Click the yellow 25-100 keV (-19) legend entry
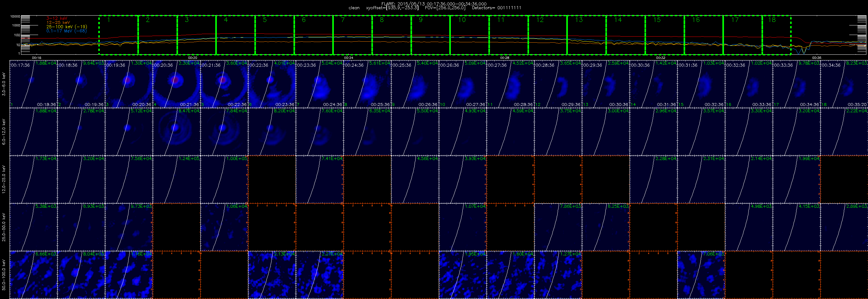The width and height of the screenshot is (868, 299). click(67, 27)
